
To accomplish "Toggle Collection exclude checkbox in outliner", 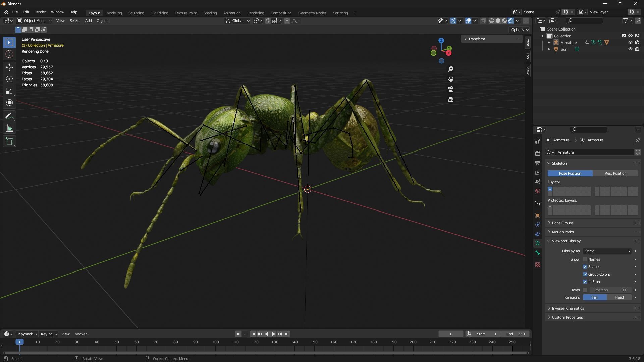I will coord(624,36).
